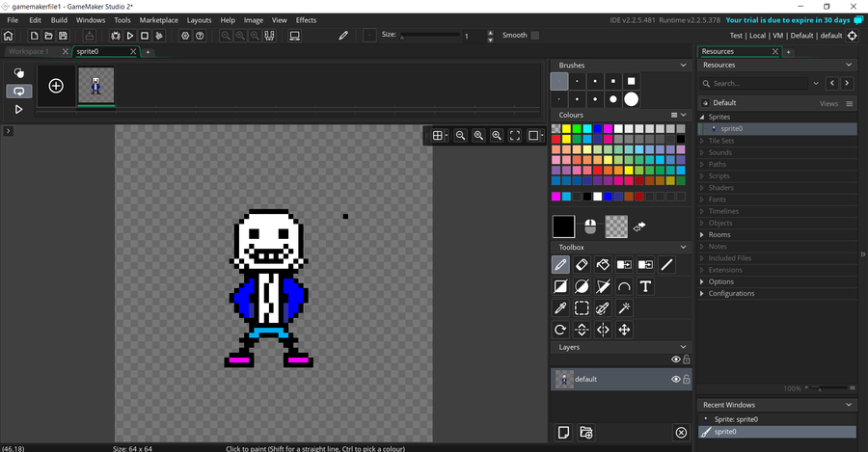Click the fit-to-window canvas icon
The height and width of the screenshot is (452, 868).
pos(515,136)
